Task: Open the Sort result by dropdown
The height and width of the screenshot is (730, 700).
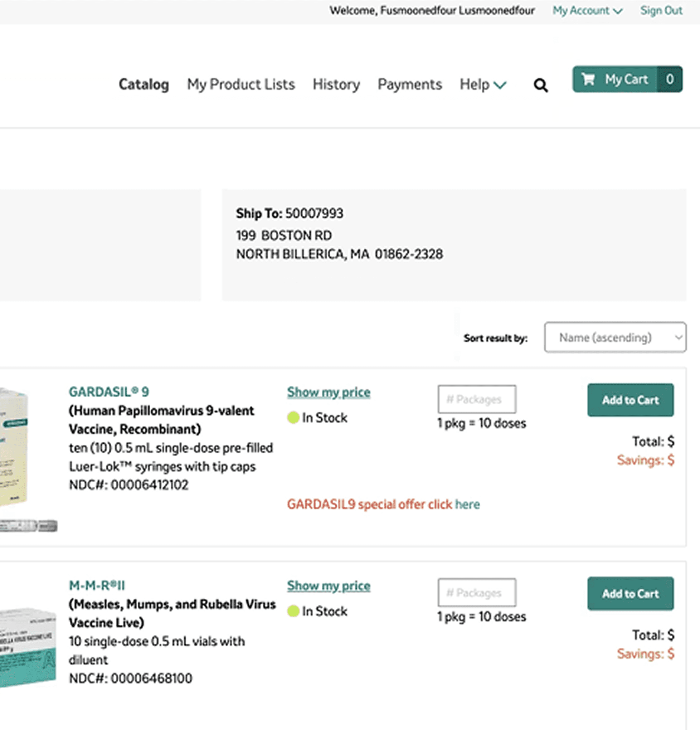Action: coord(615,337)
